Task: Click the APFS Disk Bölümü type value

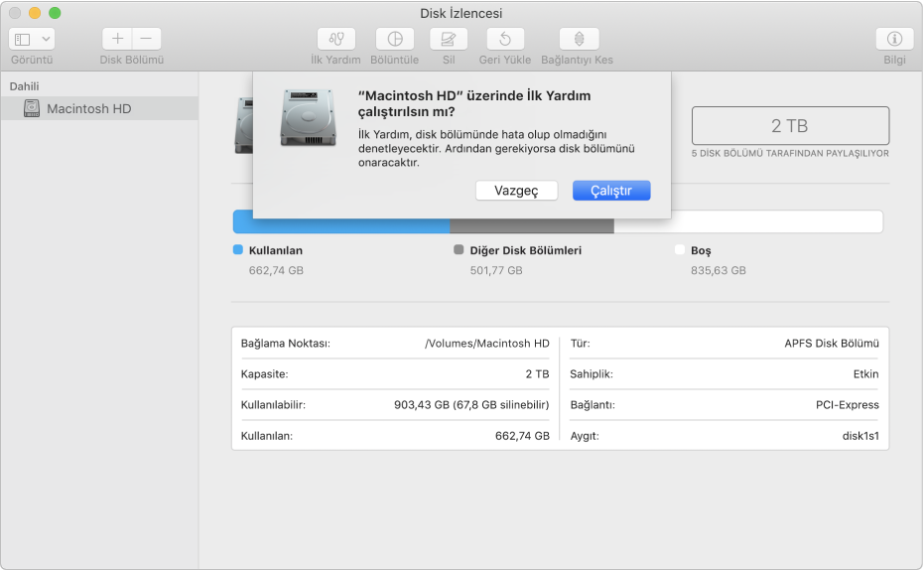Action: [x=832, y=344]
